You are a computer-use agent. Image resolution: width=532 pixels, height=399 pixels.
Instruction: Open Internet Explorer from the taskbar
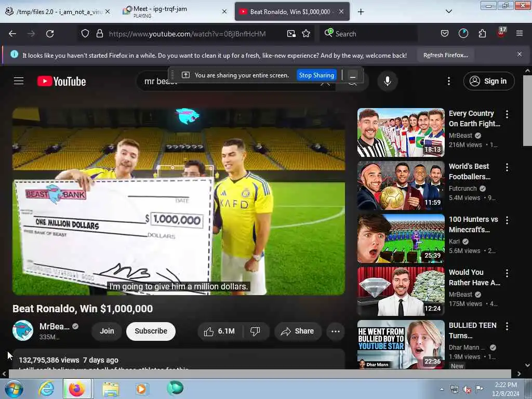point(46,389)
